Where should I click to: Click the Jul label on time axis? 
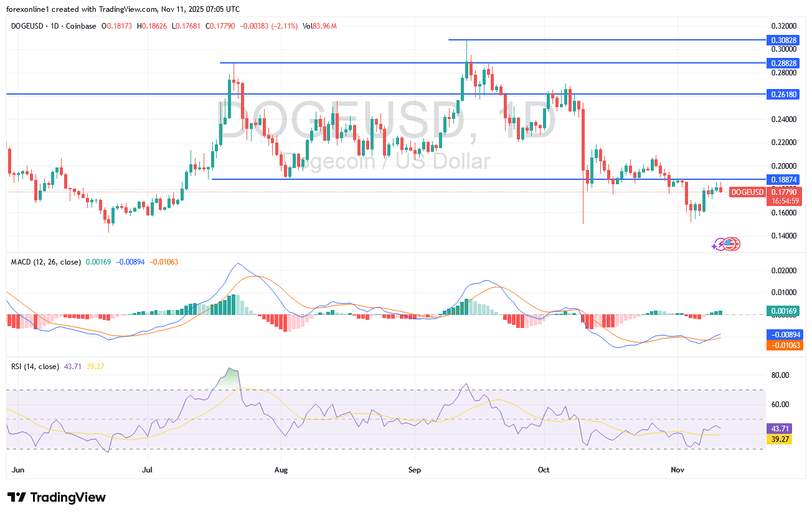(148, 469)
